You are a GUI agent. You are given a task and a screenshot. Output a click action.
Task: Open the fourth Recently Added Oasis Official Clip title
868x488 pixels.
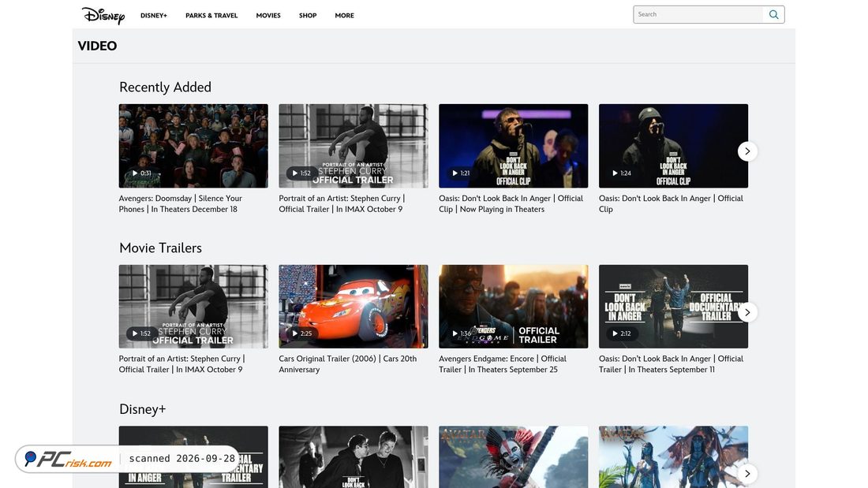pyautogui.click(x=671, y=203)
